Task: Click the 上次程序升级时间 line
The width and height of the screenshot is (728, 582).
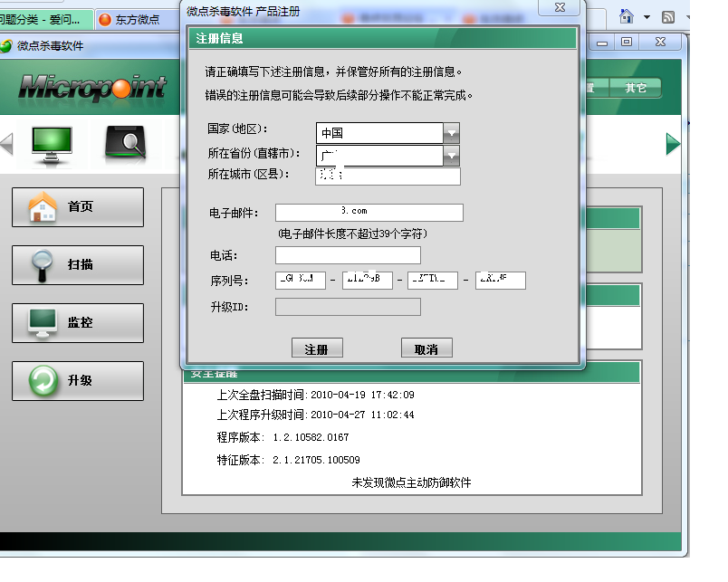Action: [x=315, y=415]
